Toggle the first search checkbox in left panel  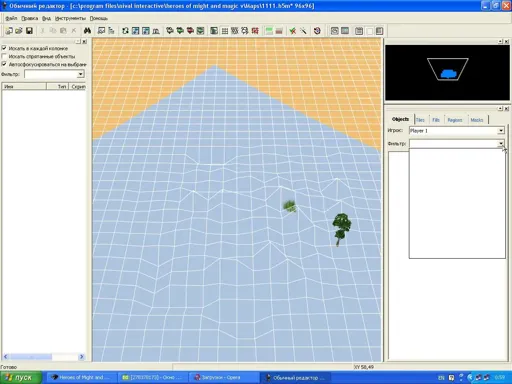[x=4, y=48]
